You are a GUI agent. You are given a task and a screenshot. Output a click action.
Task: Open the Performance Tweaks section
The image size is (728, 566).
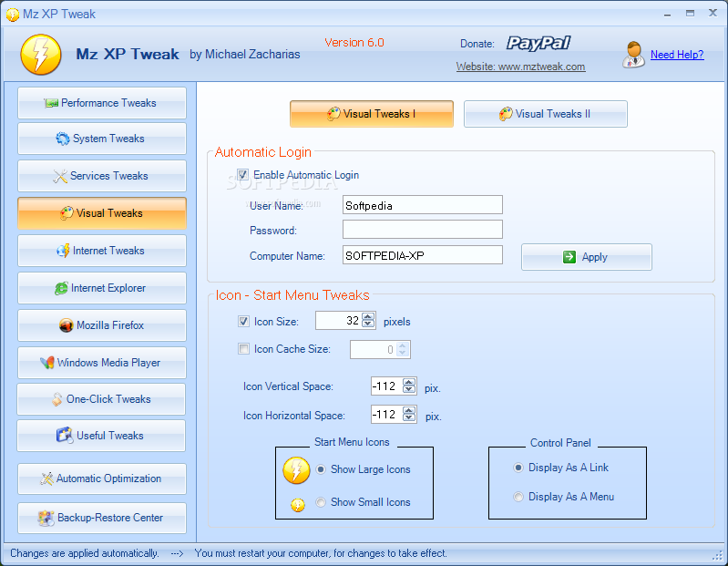click(102, 103)
